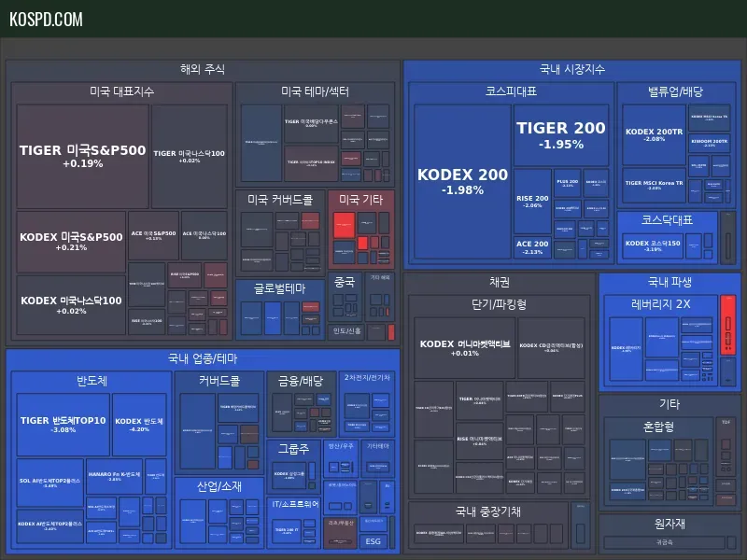This screenshot has width=747, height=560.
Task: Open the HANARO Fn K-반도체 tile
Action: click(114, 477)
